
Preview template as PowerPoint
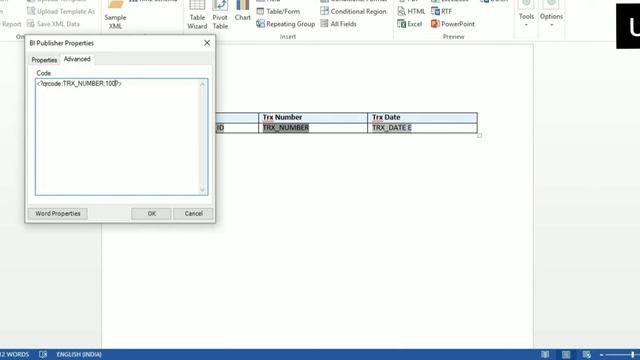pos(453,24)
